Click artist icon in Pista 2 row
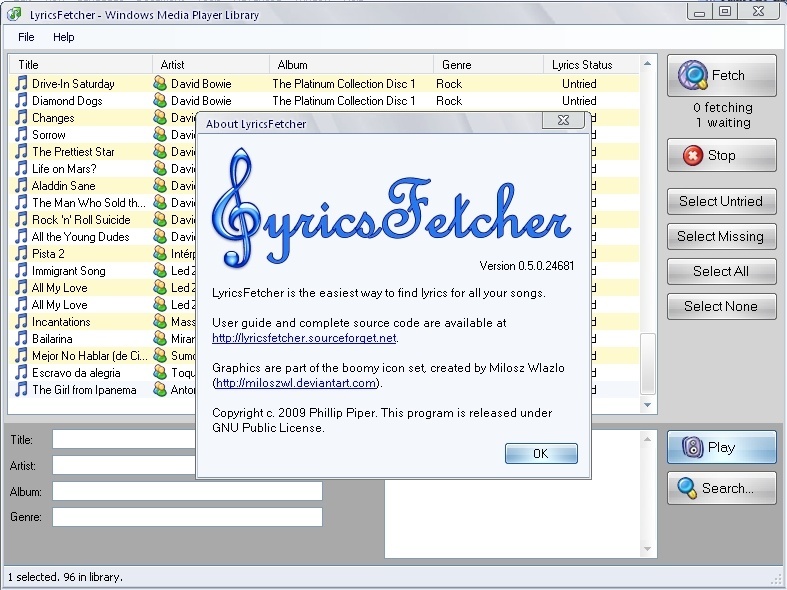Viewport: 787px width, 590px height. pyautogui.click(x=160, y=253)
